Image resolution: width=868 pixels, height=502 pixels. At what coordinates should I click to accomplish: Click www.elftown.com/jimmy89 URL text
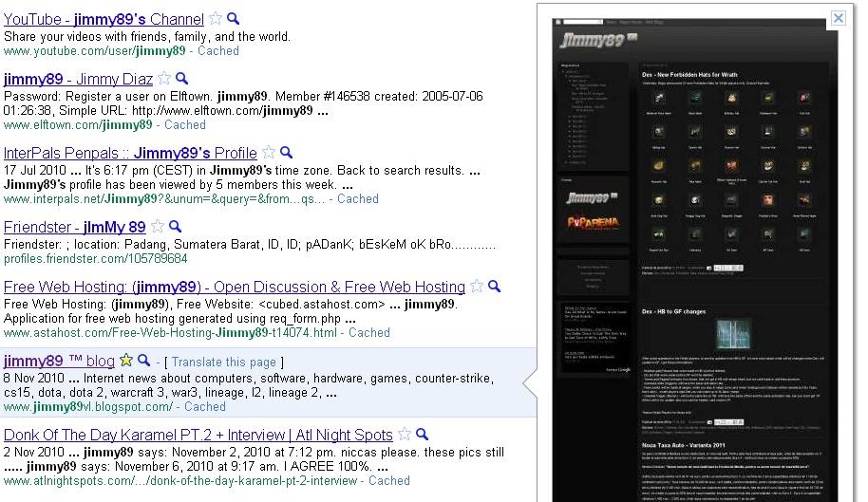click(x=78, y=125)
